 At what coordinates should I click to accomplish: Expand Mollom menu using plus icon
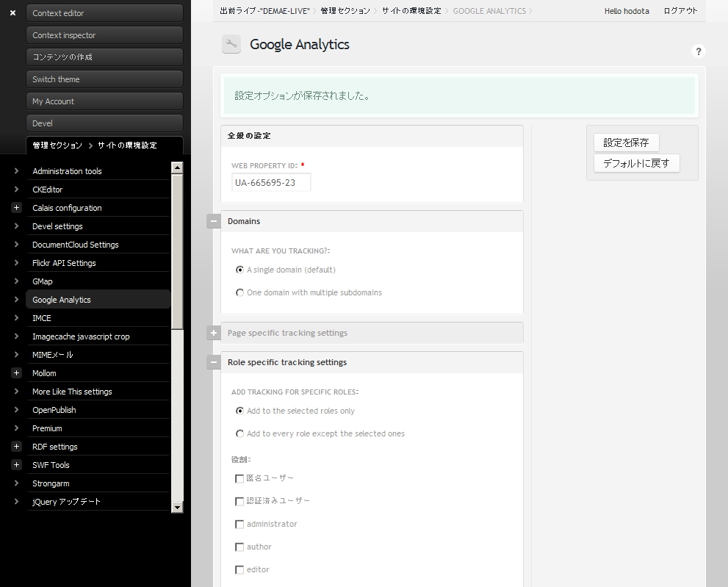click(16, 373)
